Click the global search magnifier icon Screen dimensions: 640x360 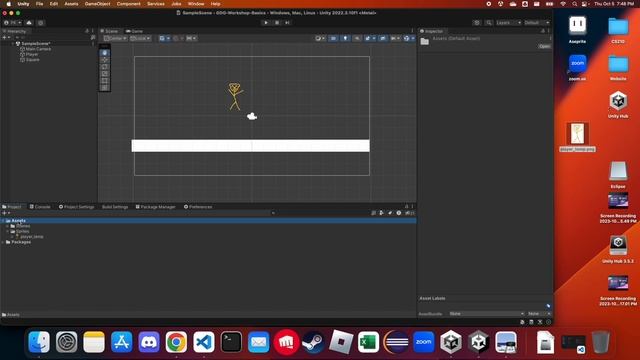tap(489, 22)
